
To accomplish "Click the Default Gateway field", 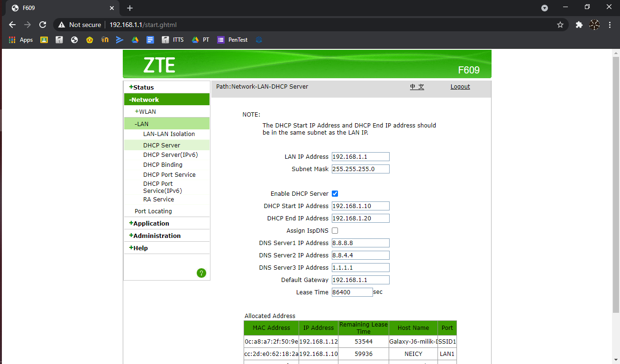I will (x=361, y=280).
